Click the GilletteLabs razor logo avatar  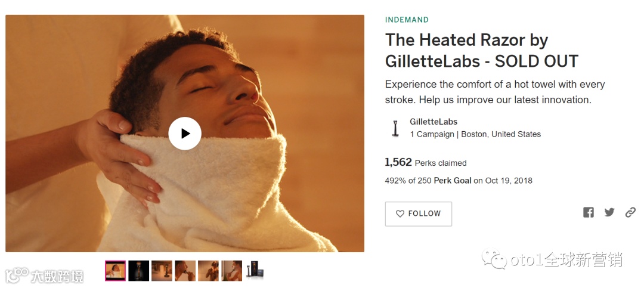click(x=395, y=128)
